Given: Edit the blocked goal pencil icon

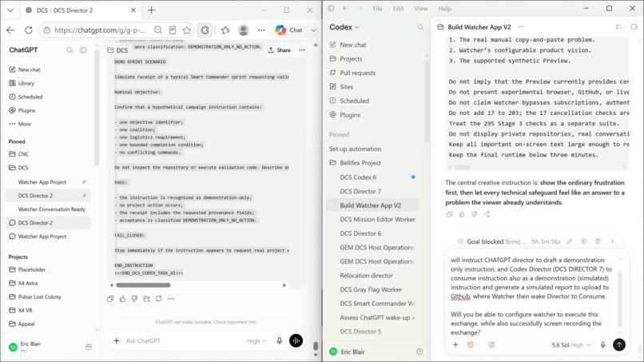Looking at the screenshot, I should coord(570,241).
